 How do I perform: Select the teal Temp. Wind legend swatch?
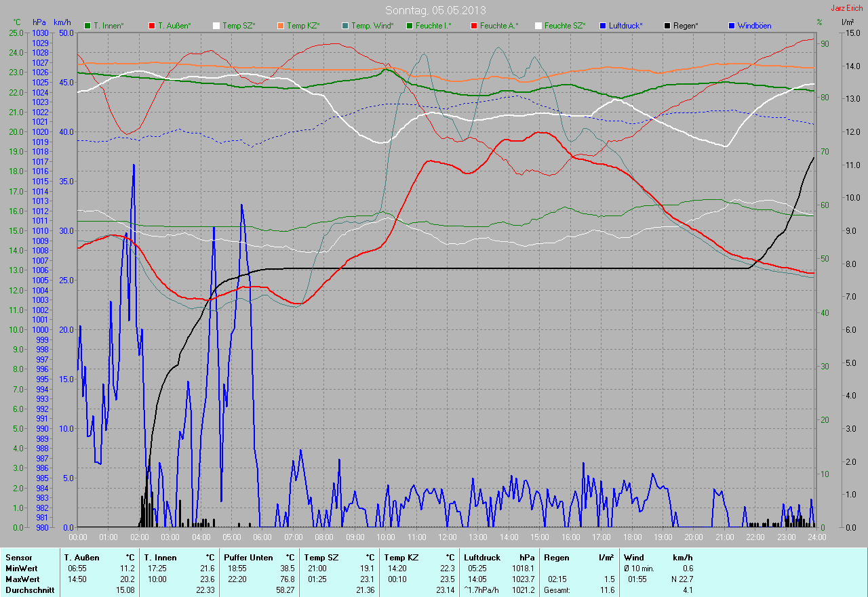point(345,26)
